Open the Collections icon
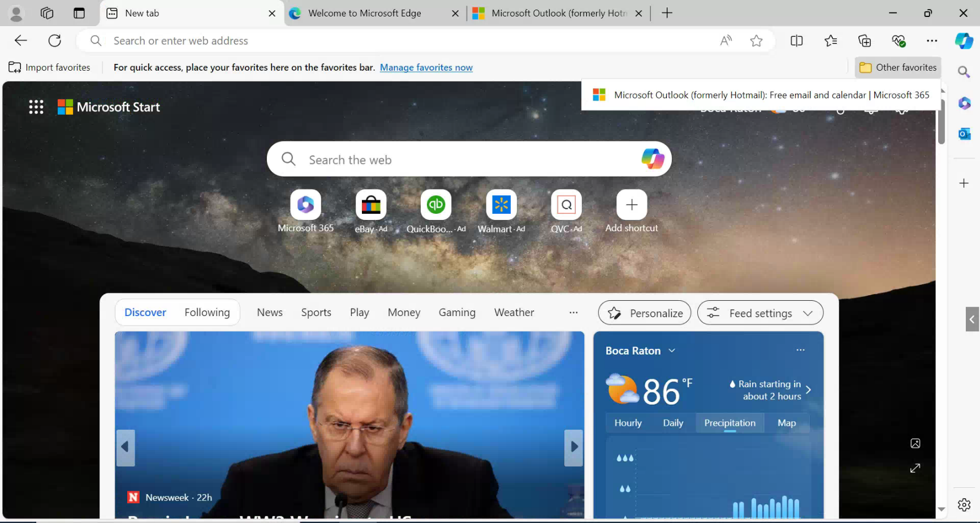 pyautogui.click(x=864, y=41)
